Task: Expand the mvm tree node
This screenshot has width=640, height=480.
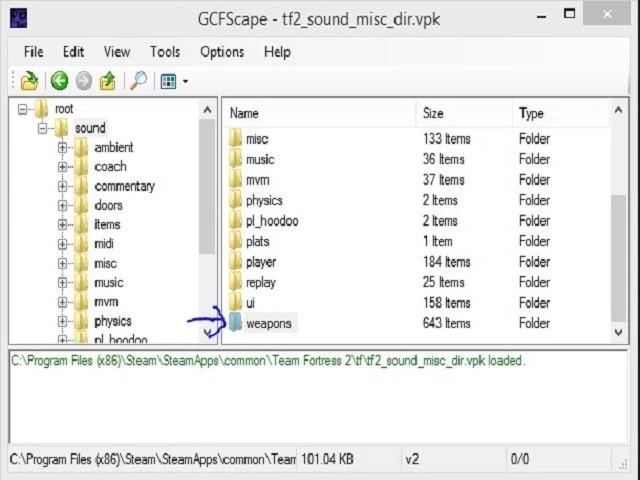Action: [62, 302]
